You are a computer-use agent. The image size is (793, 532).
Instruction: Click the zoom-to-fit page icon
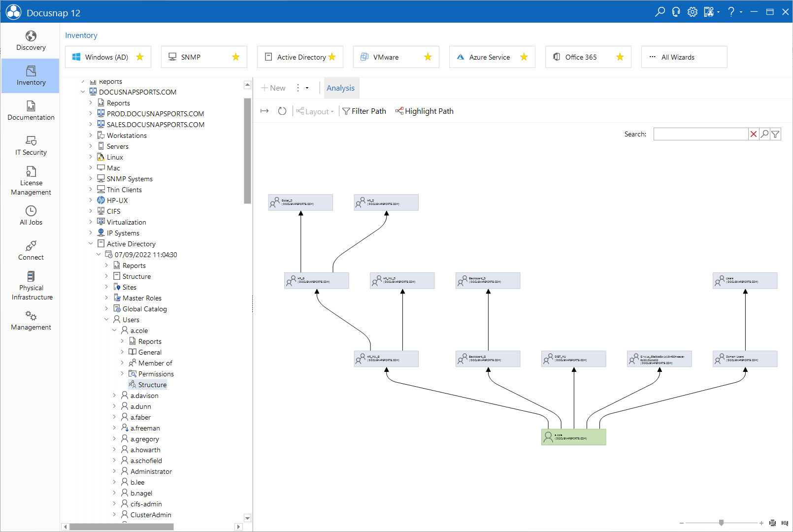tap(773, 523)
